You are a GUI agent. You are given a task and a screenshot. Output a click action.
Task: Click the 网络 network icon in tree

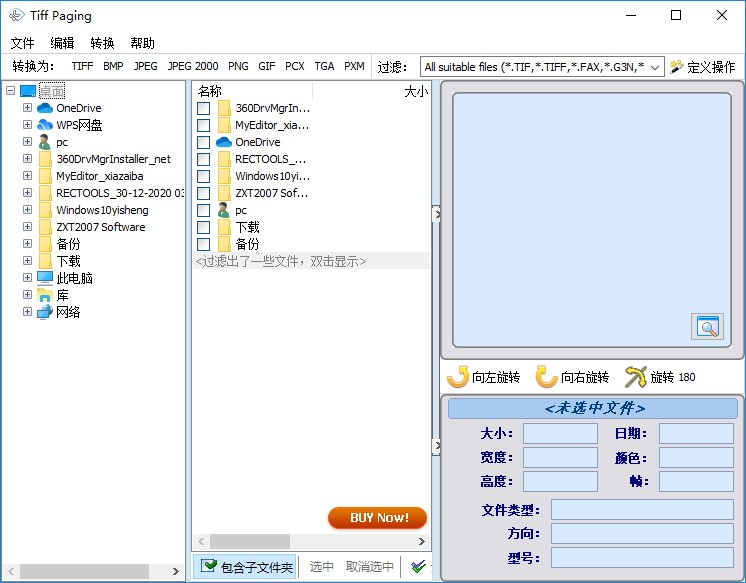point(45,312)
